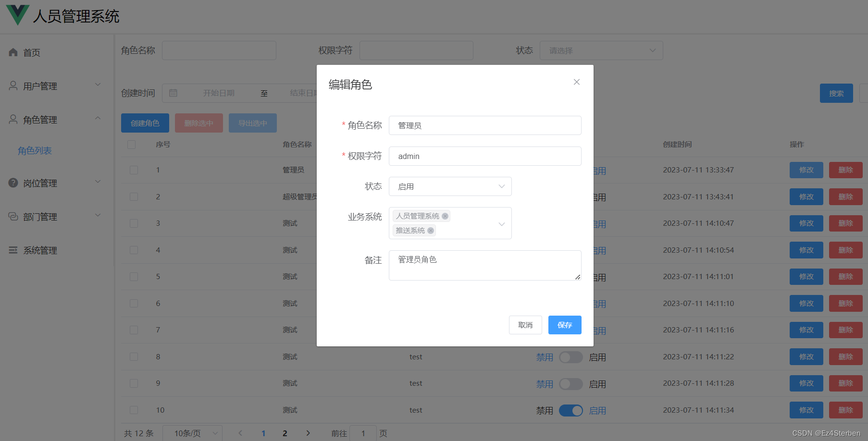868x441 pixels.
Task: Click 删除 for the 13:43:41 row
Action: [x=846, y=197]
